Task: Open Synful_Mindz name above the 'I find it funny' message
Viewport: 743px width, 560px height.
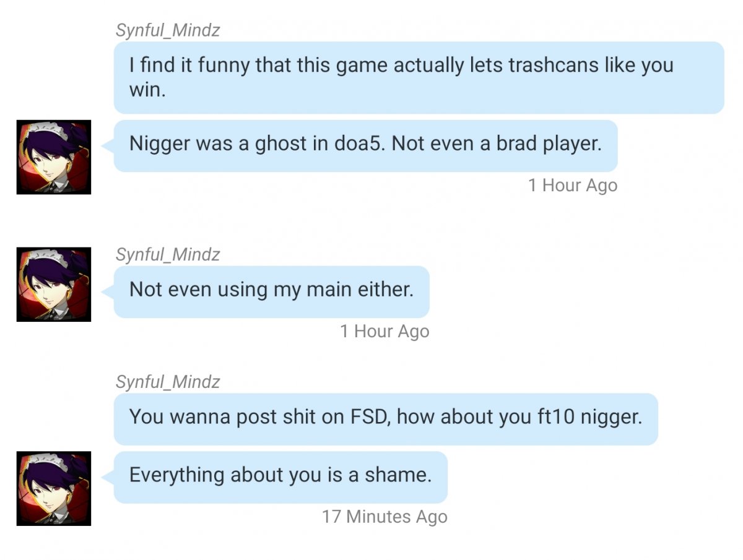Action: [x=168, y=30]
